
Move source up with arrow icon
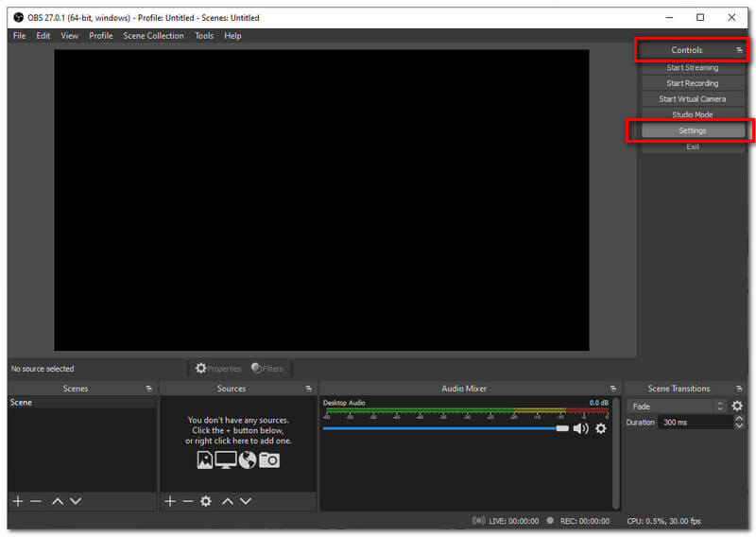point(227,501)
